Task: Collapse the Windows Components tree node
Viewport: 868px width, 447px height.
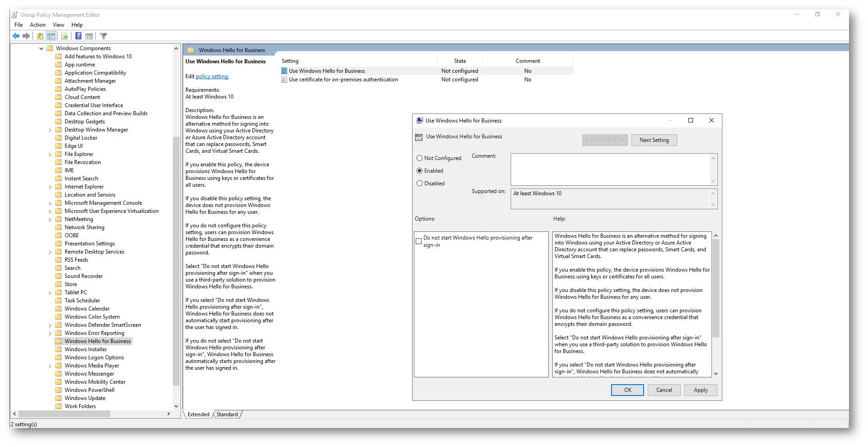Action: click(41, 48)
